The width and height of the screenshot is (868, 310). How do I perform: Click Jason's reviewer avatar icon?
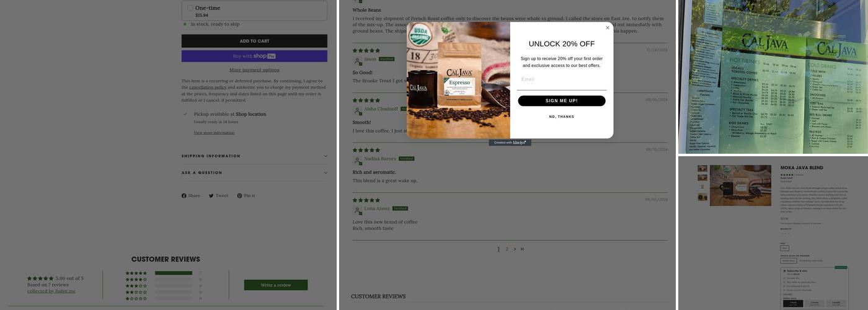point(357,60)
